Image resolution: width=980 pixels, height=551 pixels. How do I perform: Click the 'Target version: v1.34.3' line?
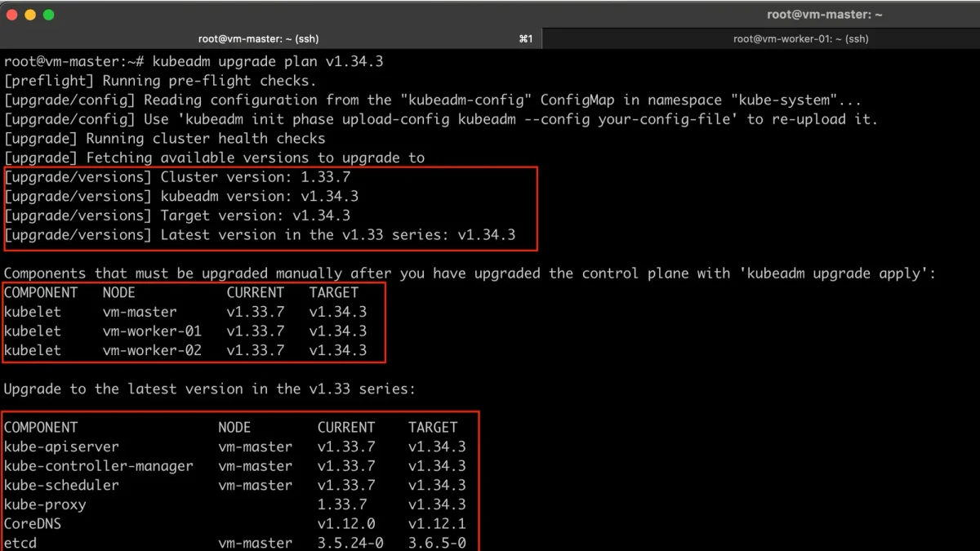pyautogui.click(x=177, y=216)
